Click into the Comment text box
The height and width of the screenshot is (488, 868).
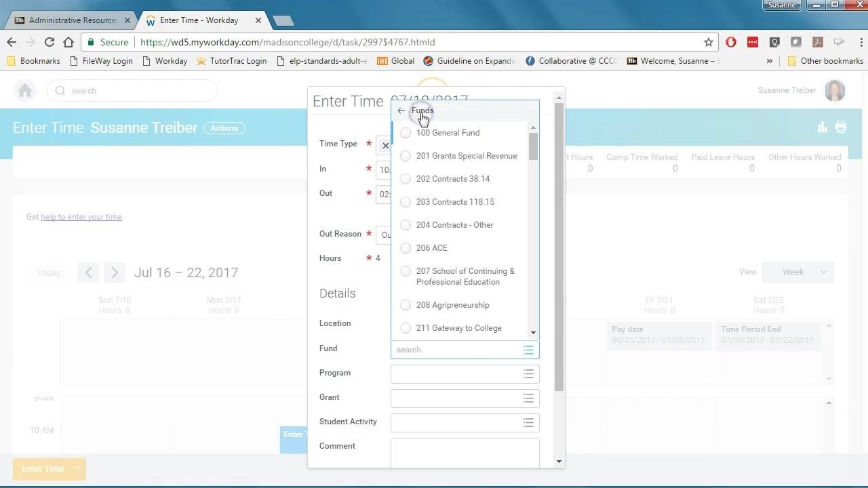click(x=465, y=453)
